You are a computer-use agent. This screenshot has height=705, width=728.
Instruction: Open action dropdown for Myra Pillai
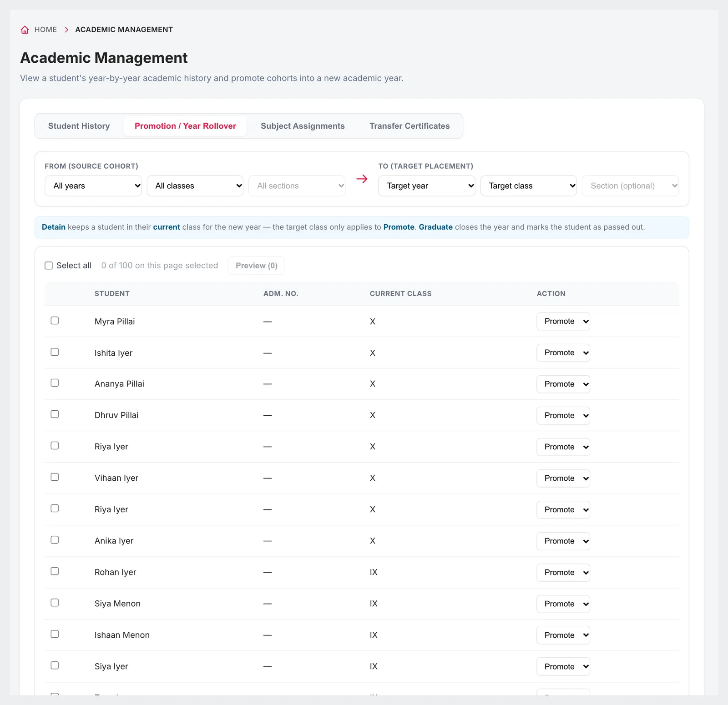tap(563, 321)
